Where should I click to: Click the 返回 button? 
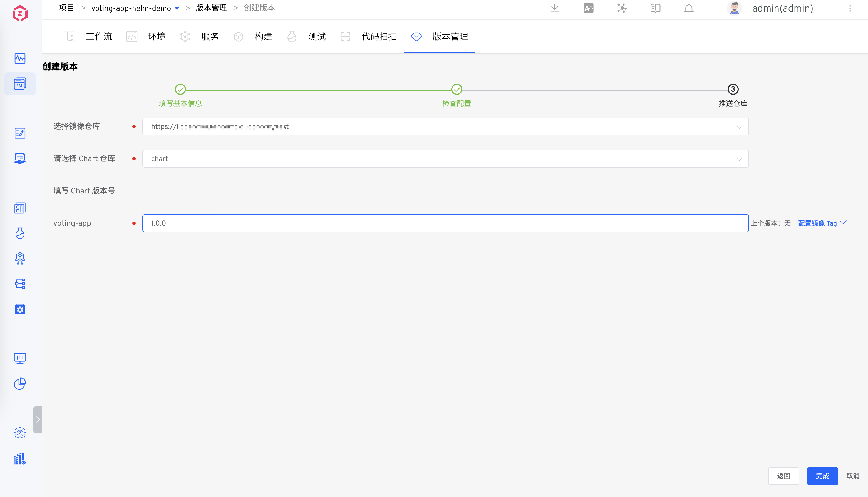pyautogui.click(x=783, y=476)
